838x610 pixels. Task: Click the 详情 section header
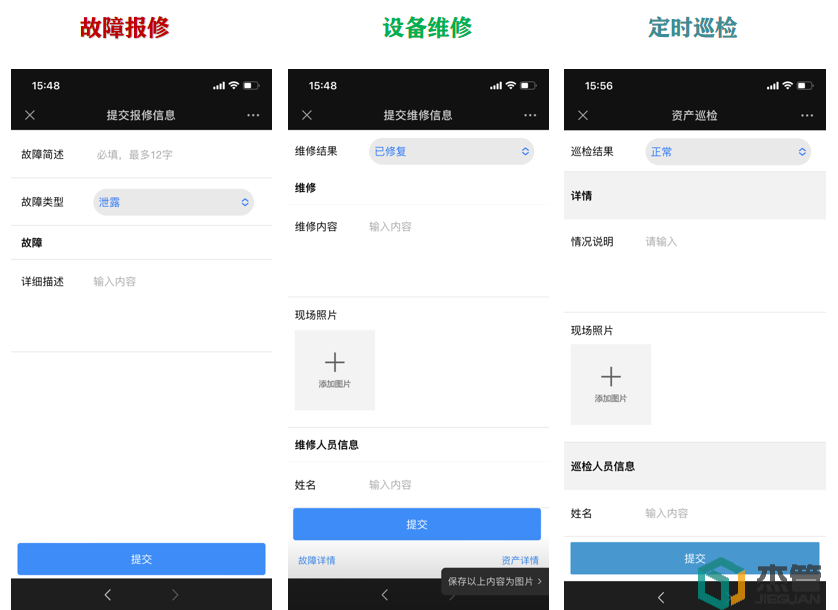click(x=581, y=196)
